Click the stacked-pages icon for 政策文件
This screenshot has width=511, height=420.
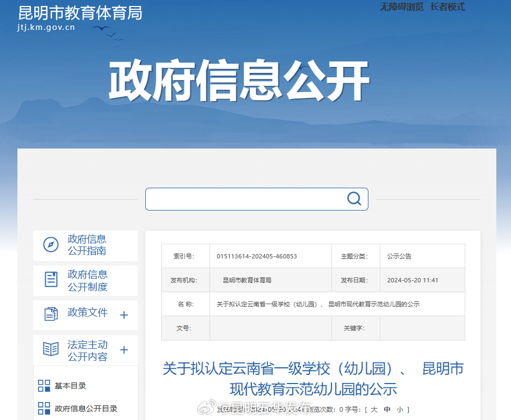click(50, 314)
